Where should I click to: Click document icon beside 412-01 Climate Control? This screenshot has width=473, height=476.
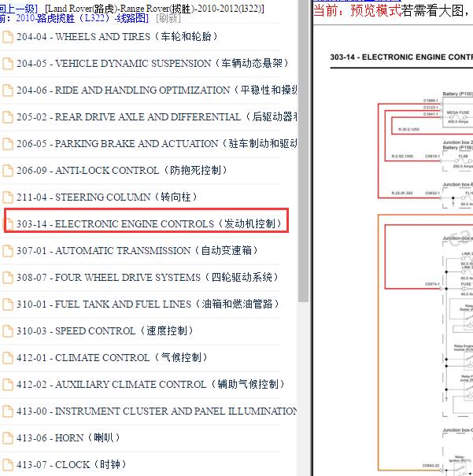pyautogui.click(x=8, y=358)
